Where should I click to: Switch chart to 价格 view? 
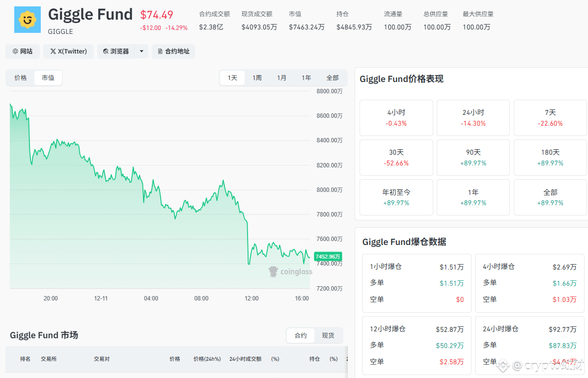[21, 78]
